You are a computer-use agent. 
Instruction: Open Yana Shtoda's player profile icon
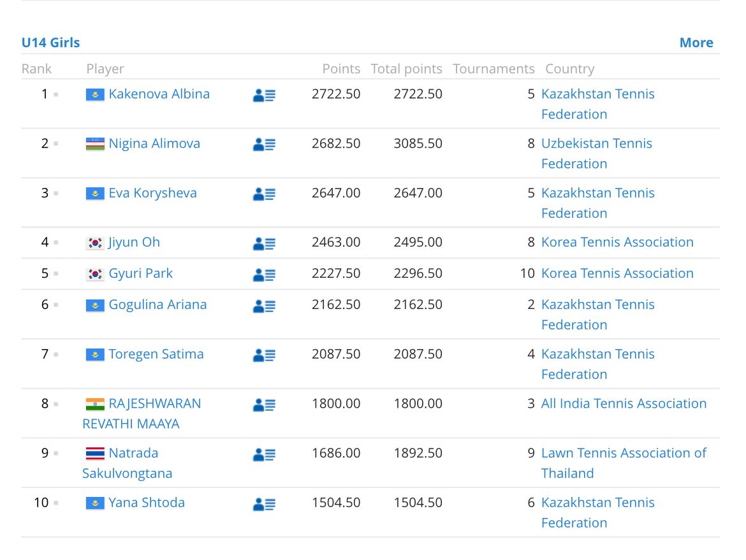pyautogui.click(x=264, y=504)
